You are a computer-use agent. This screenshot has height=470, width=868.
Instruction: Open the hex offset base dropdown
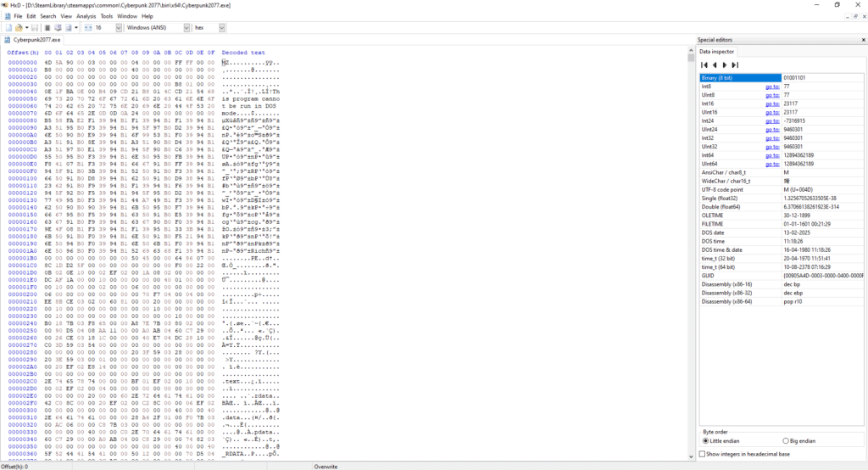click(222, 28)
